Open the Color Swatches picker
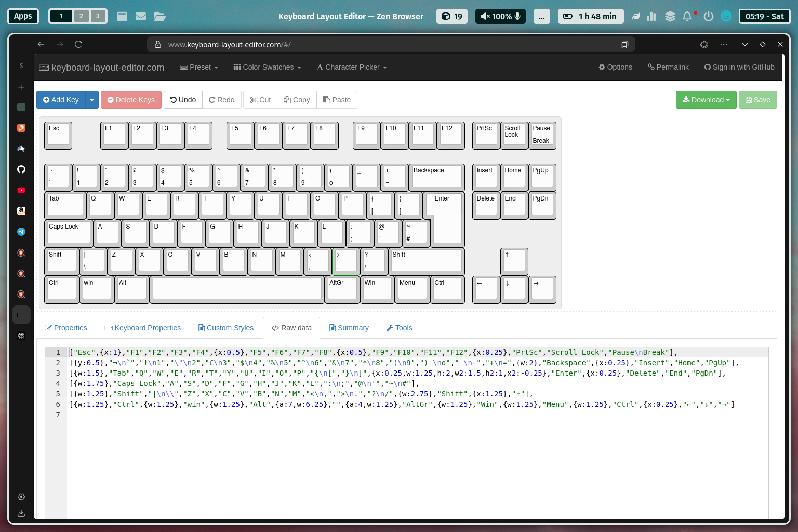The width and height of the screenshot is (798, 532). click(267, 67)
